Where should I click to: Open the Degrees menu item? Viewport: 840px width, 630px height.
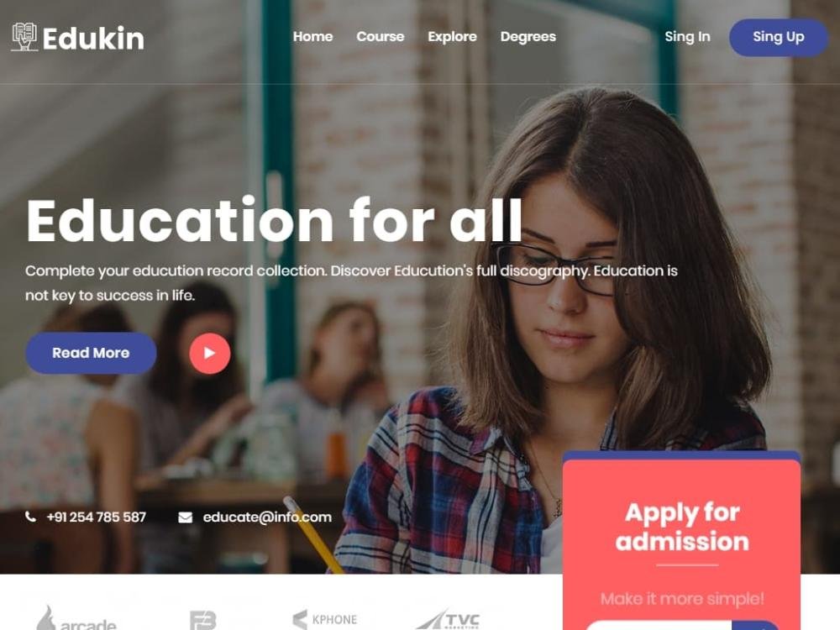pyautogui.click(x=528, y=36)
